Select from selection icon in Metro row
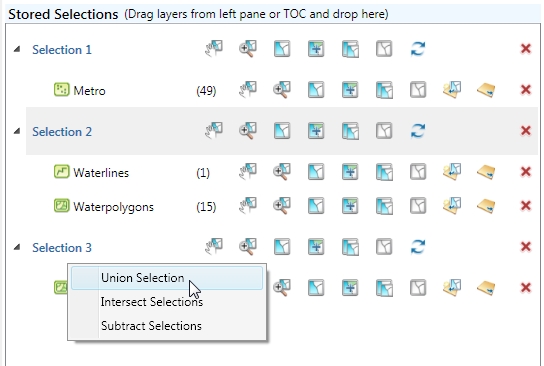This screenshot has height=366, width=544. [384, 90]
